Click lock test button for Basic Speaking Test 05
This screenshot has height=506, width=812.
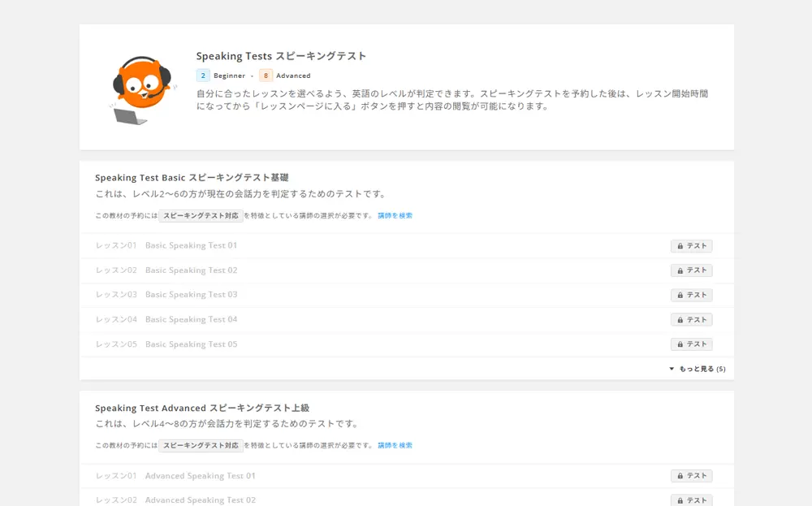[x=691, y=344]
